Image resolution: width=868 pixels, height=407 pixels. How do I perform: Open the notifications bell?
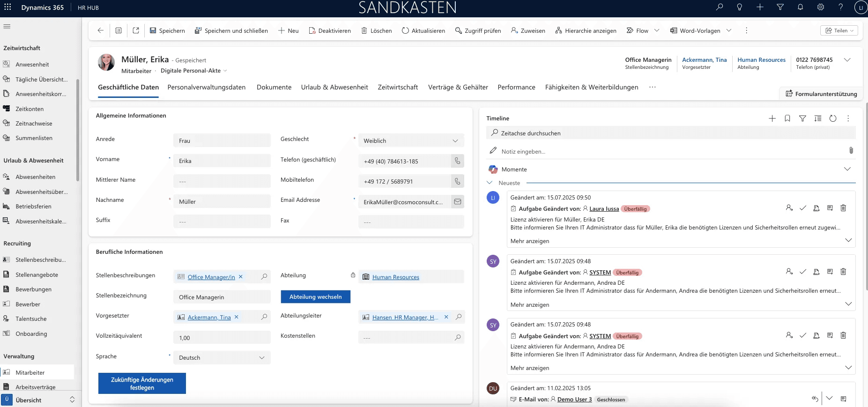point(800,7)
